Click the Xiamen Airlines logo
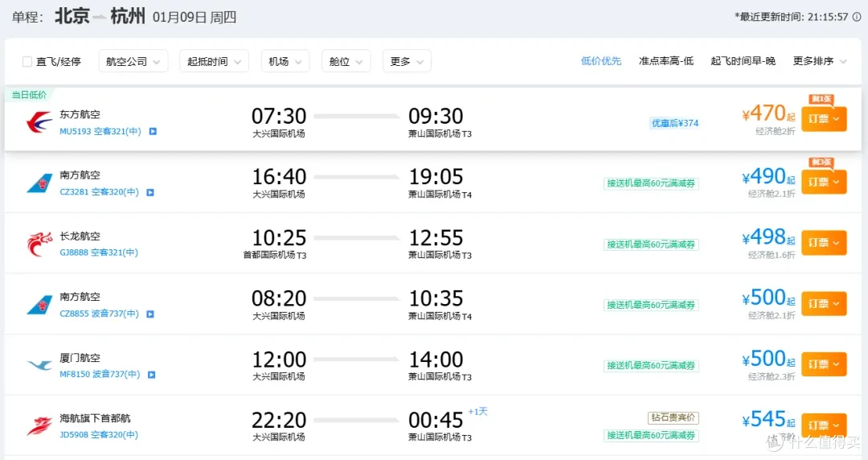 [39, 365]
